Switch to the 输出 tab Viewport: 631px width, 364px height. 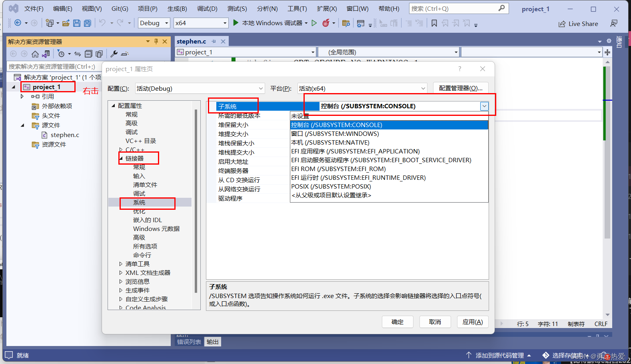(213, 342)
